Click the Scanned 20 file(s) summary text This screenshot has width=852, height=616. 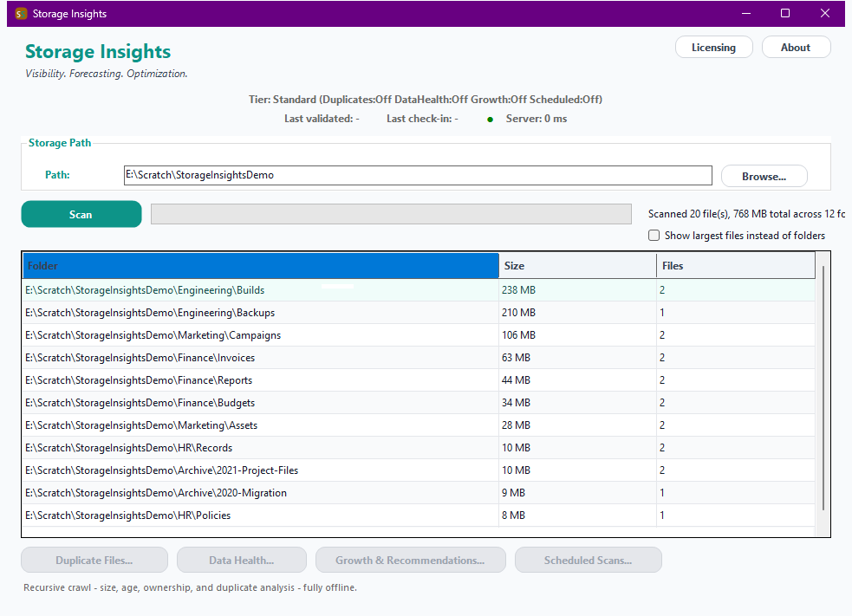[746, 214]
